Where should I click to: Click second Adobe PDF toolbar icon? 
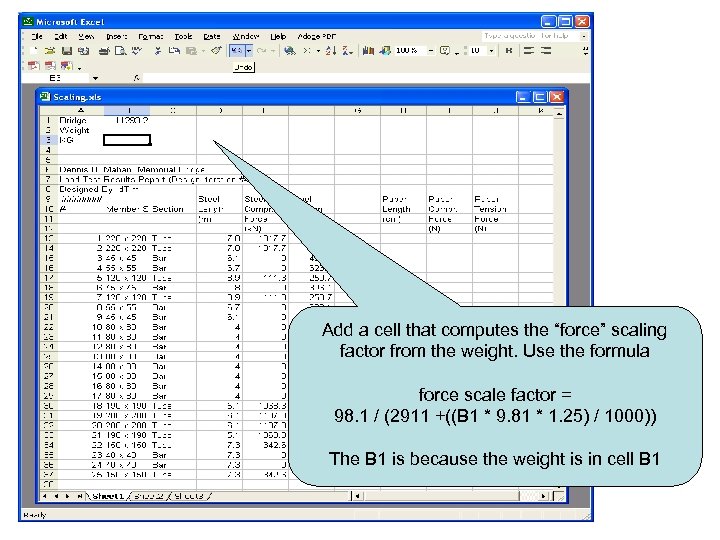50,66
